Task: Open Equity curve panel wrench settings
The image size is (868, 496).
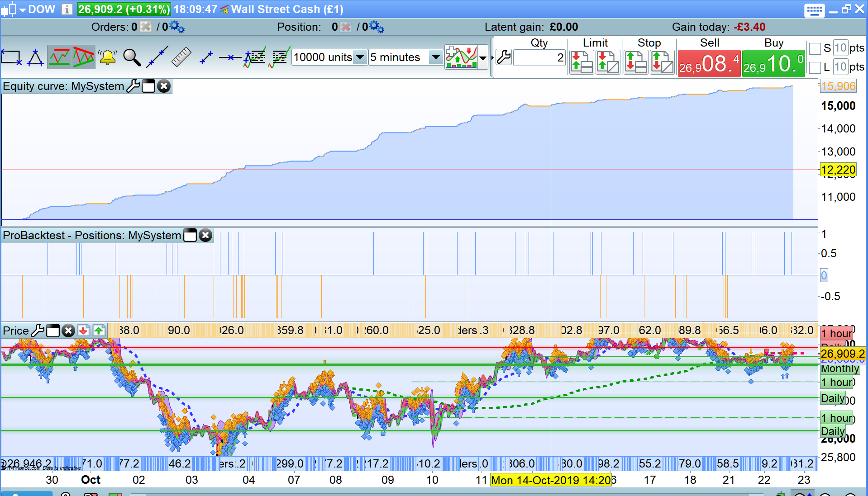Action: [133, 86]
